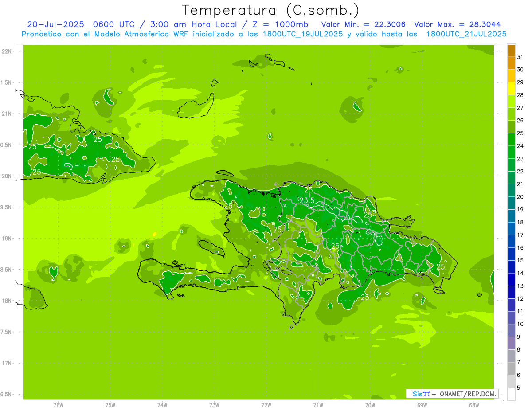
Task: Click the "0600 UTC" time label
Action: click(115, 24)
